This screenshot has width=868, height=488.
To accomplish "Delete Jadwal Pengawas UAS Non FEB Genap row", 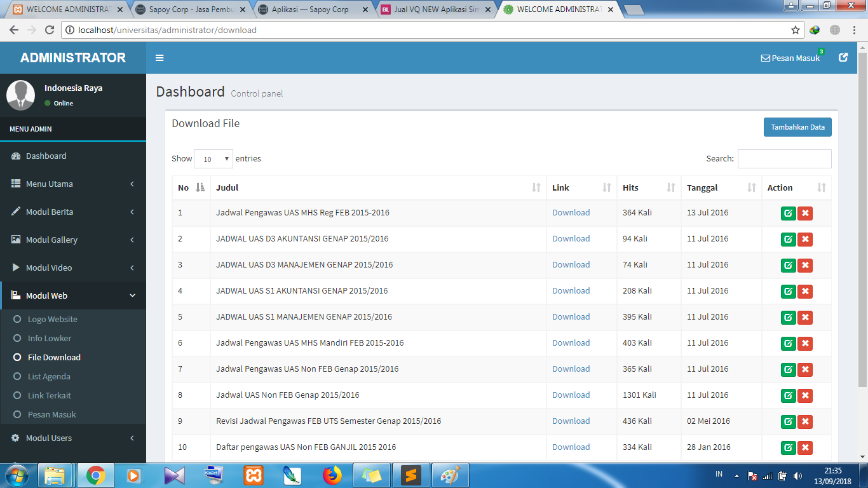I will coord(805,370).
